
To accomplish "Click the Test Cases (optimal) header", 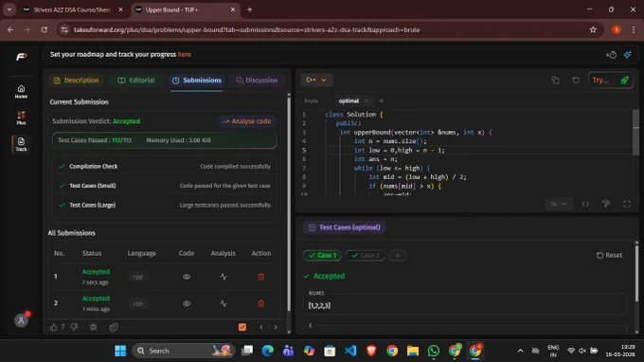I will pyautogui.click(x=344, y=227).
